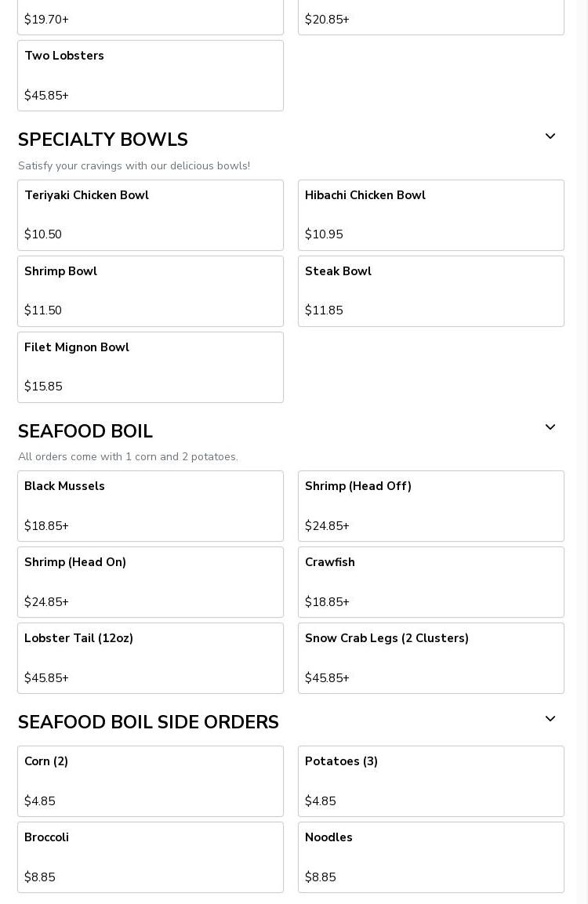Choose the Hibachi Chicken Bowl
The width and height of the screenshot is (588, 904).
[431, 215]
